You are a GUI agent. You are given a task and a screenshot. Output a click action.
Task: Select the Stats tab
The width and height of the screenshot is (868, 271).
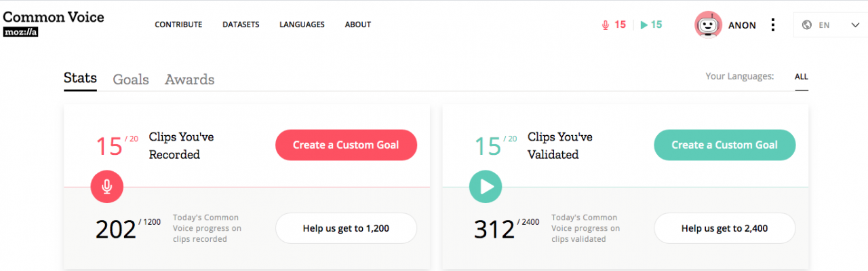[80, 78]
